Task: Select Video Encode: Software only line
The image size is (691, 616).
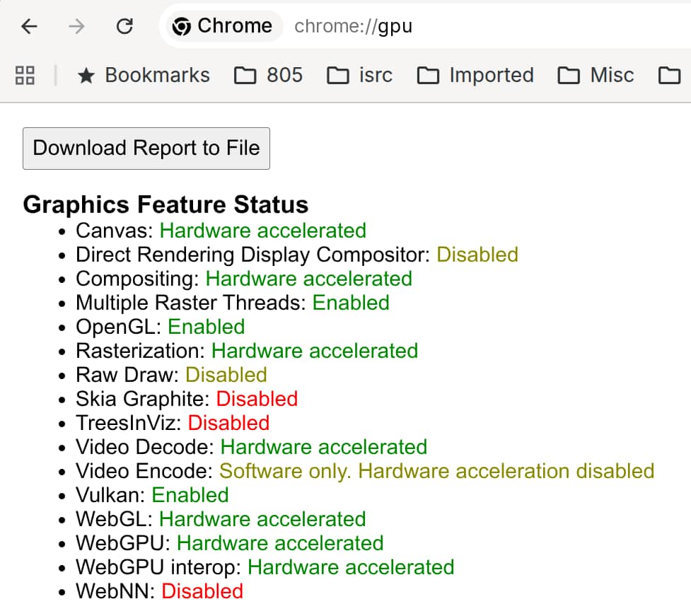Action: [x=365, y=471]
